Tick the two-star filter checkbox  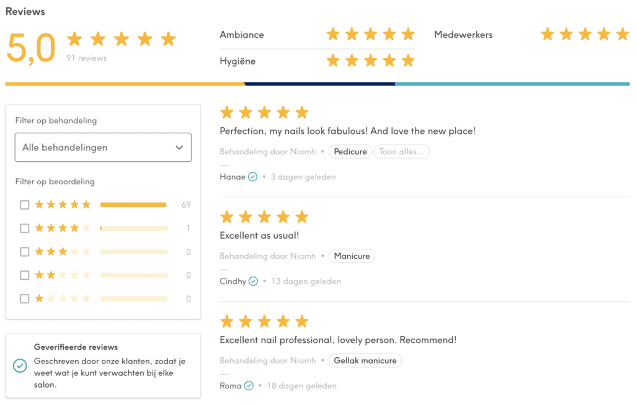tap(24, 275)
